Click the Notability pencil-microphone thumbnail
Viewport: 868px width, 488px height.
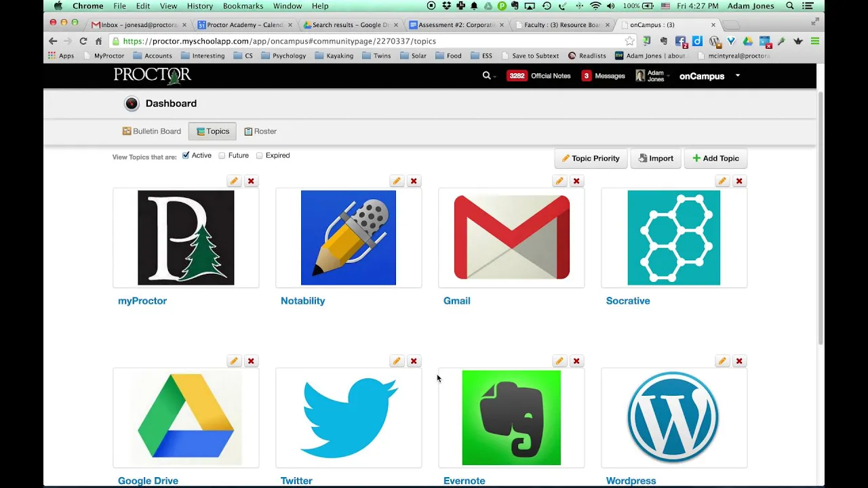pos(349,238)
